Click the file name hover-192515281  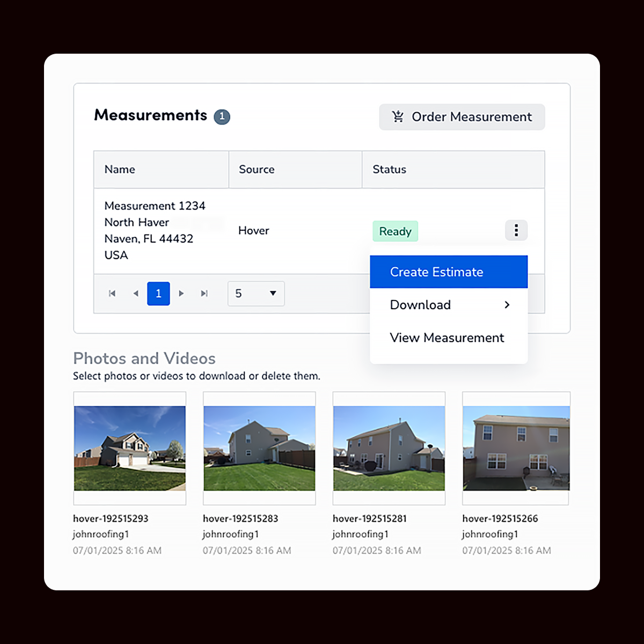(x=370, y=519)
